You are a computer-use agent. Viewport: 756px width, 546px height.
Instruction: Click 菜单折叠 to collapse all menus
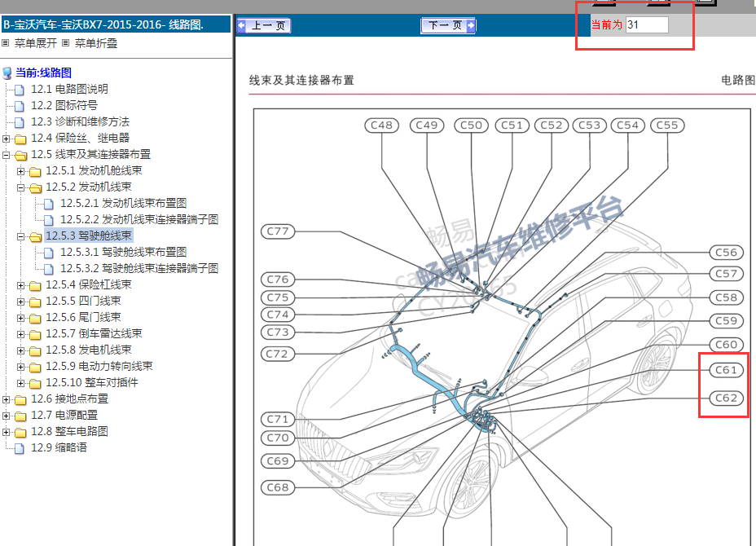click(96, 43)
